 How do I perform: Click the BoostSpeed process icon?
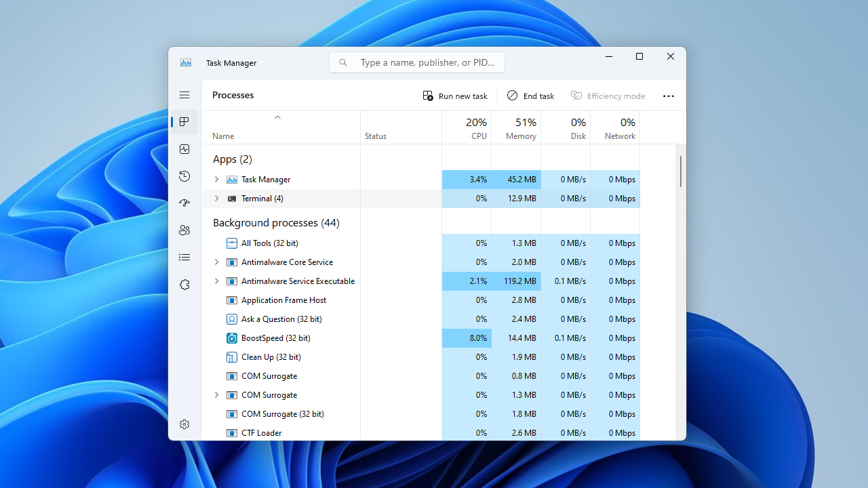[232, 338]
